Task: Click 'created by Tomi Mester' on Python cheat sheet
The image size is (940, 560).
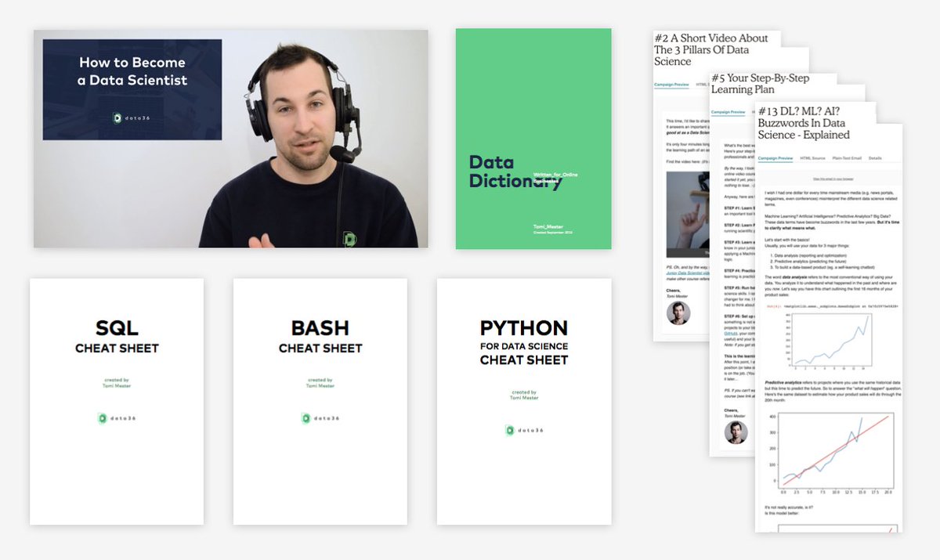Action: pos(524,395)
